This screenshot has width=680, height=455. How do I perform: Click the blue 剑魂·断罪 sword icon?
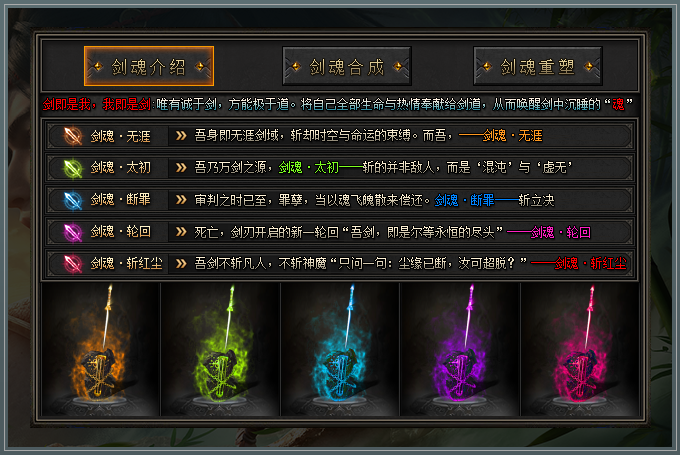coord(73,200)
